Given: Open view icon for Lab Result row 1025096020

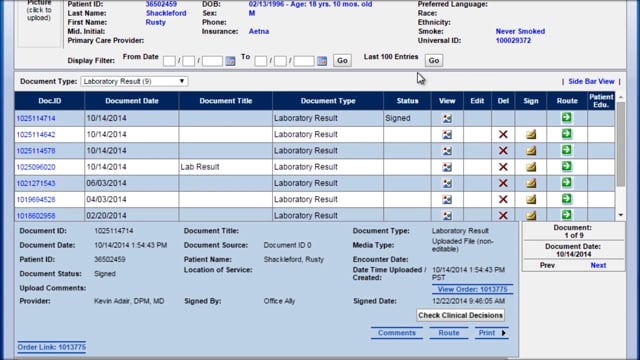Looking at the screenshot, I should (447, 167).
